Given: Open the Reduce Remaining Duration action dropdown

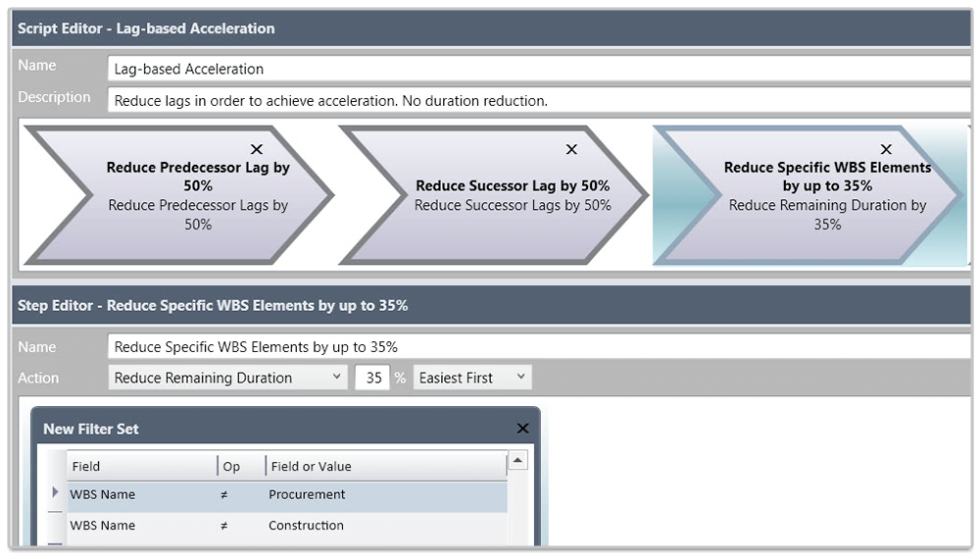Looking at the screenshot, I should [x=227, y=378].
